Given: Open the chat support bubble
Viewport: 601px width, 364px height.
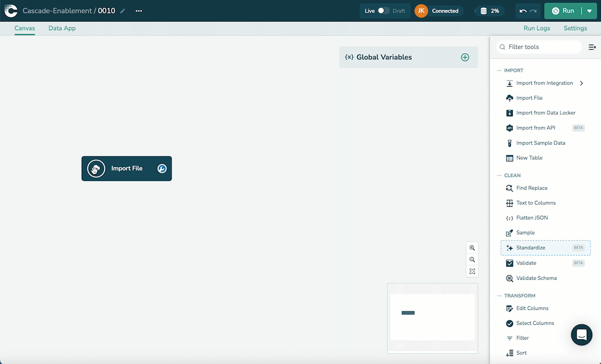Looking at the screenshot, I should coord(581,335).
